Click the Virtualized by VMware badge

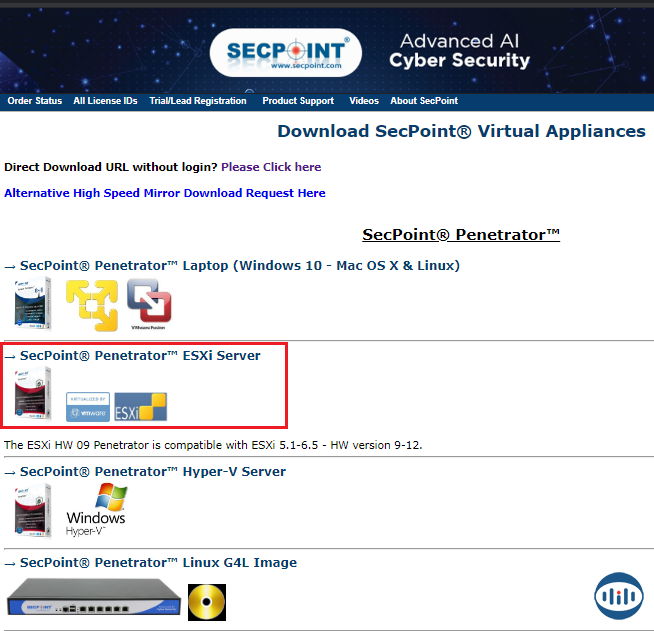tap(87, 407)
